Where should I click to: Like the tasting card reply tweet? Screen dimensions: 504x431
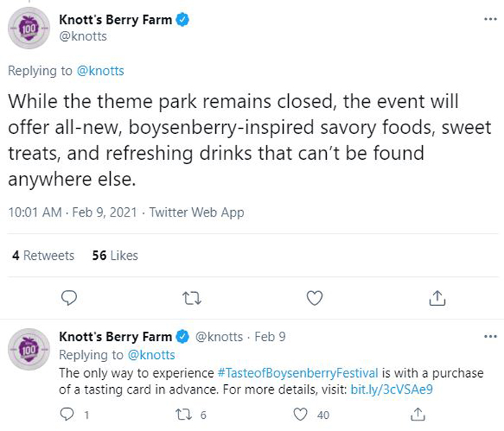coord(300,414)
